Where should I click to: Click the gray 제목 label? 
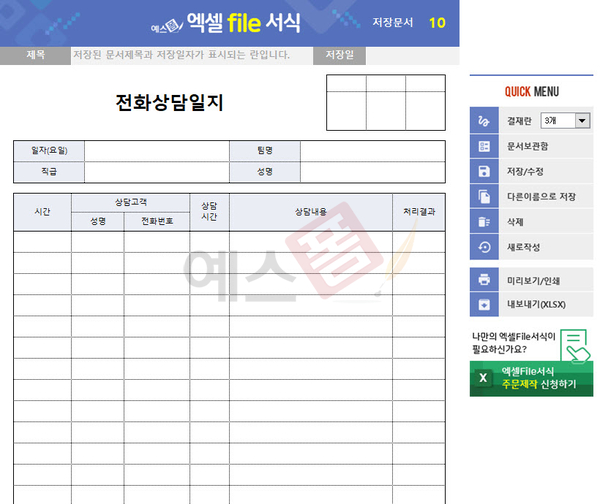click(35, 55)
